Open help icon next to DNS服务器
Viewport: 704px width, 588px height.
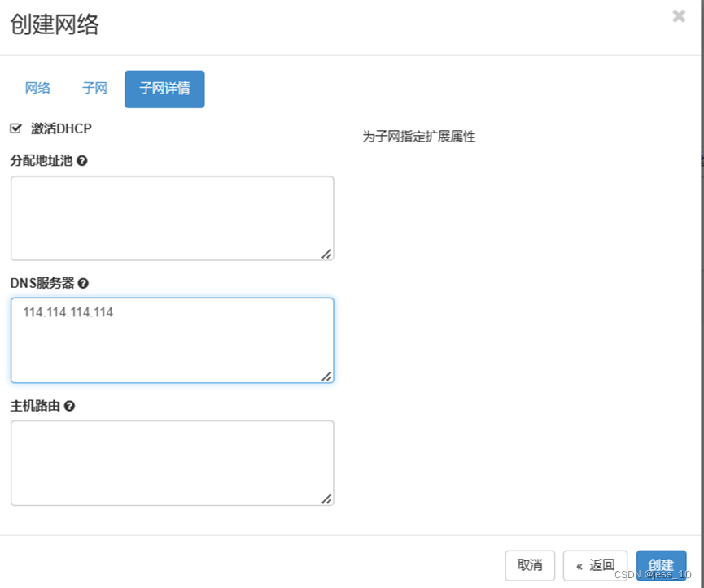point(83,284)
